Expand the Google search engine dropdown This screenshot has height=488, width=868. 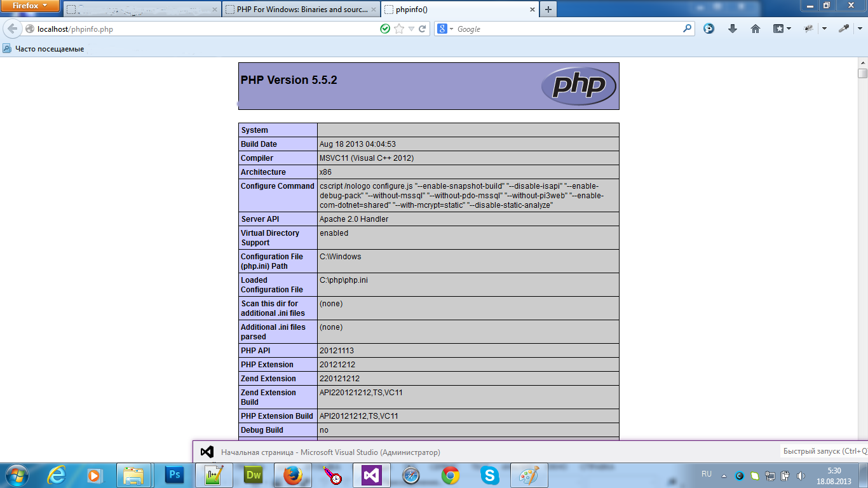click(445, 29)
